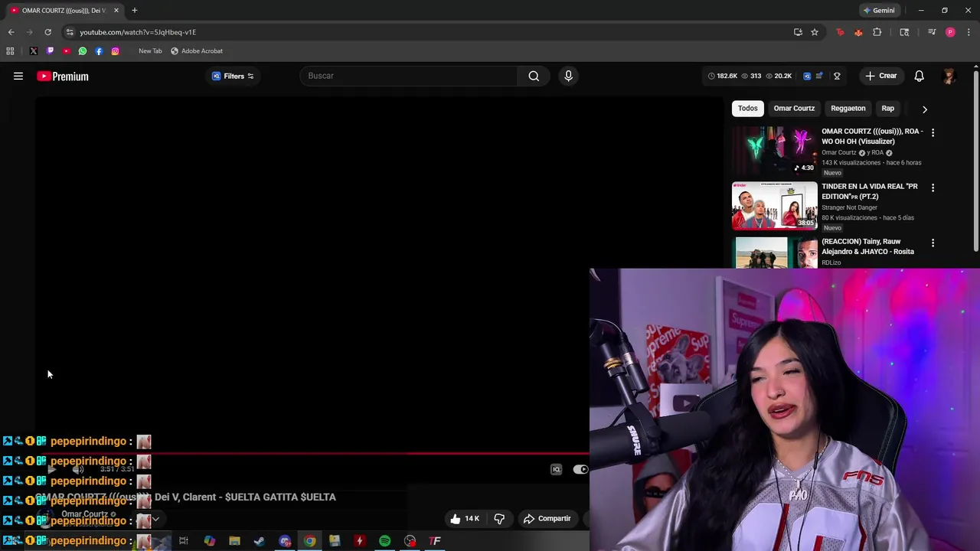
Task: Bookmark this page with star icon
Action: (x=815, y=32)
